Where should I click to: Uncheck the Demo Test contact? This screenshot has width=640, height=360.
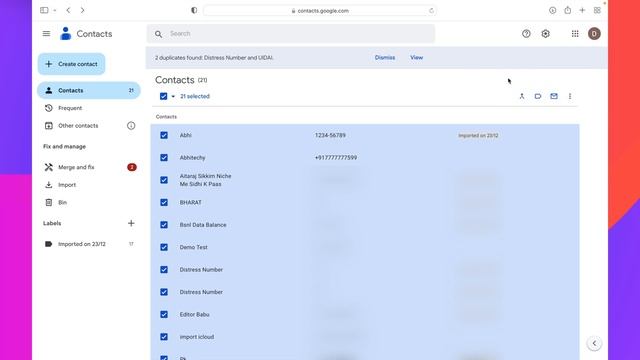point(164,247)
